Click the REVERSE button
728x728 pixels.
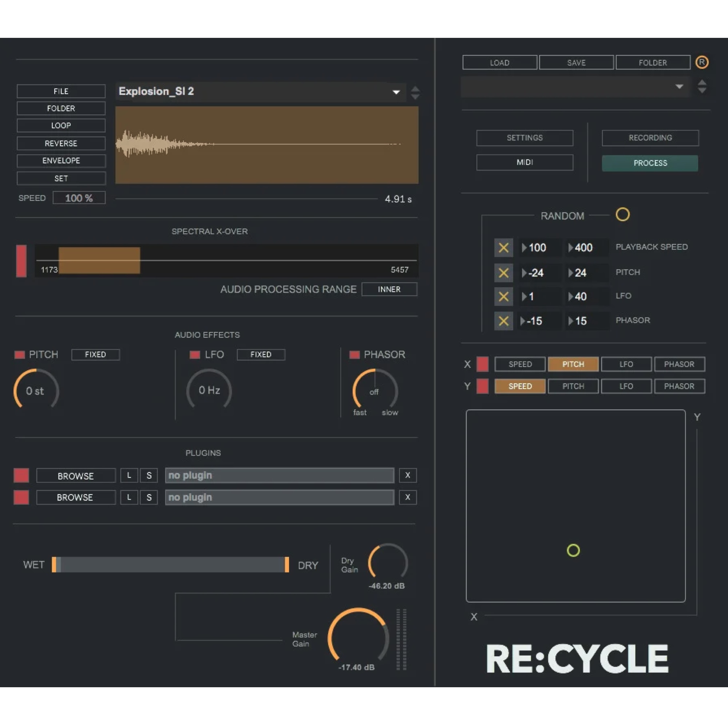(61, 143)
